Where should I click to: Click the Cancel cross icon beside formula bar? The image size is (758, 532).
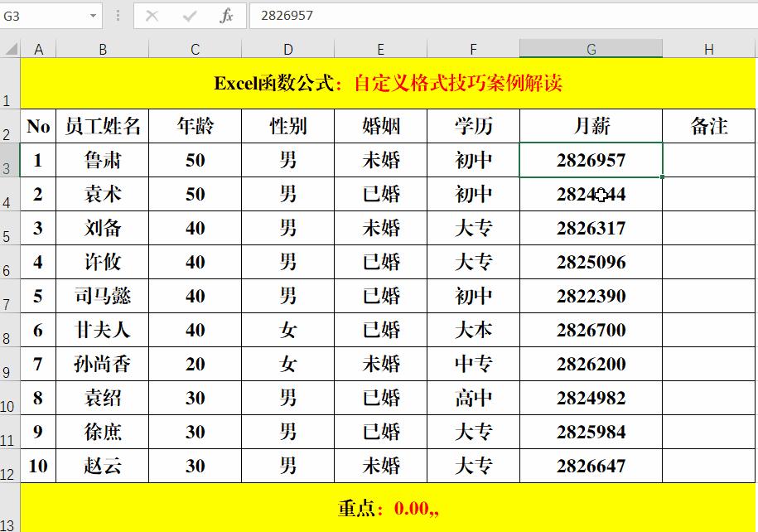point(153,16)
